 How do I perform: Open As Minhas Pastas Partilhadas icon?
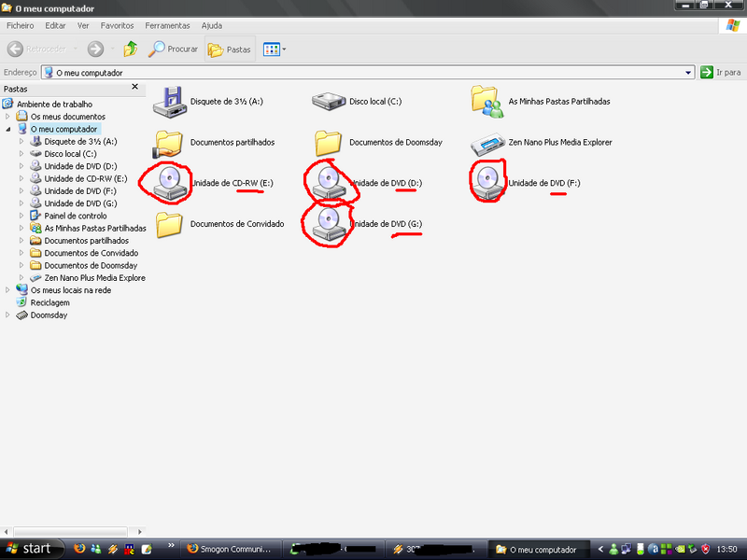pyautogui.click(x=487, y=101)
